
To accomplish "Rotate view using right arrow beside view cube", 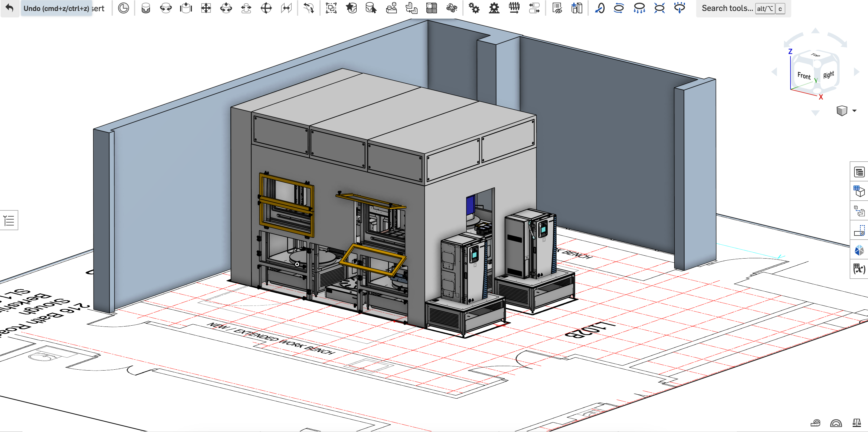I will (x=856, y=72).
